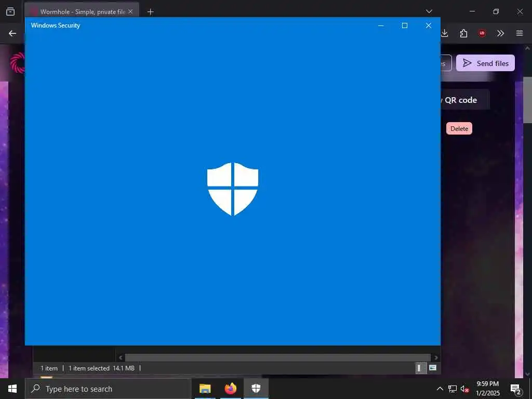The height and width of the screenshot is (399, 532).
Task: Restore down the Firefox window
Action: pos(496,11)
